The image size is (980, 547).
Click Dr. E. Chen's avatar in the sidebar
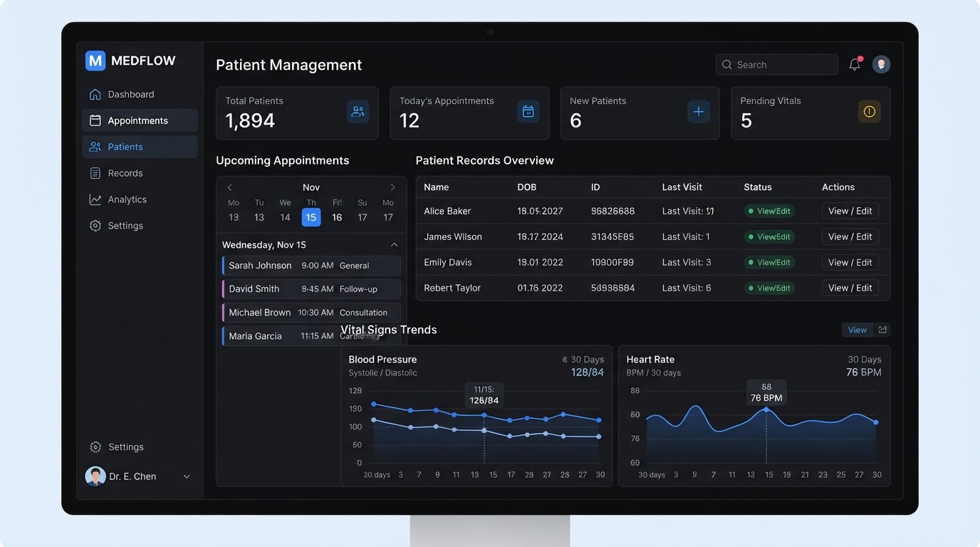pos(95,476)
